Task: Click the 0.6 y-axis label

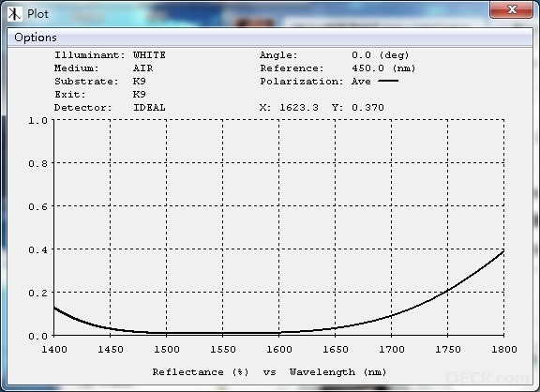Action: tap(37, 206)
